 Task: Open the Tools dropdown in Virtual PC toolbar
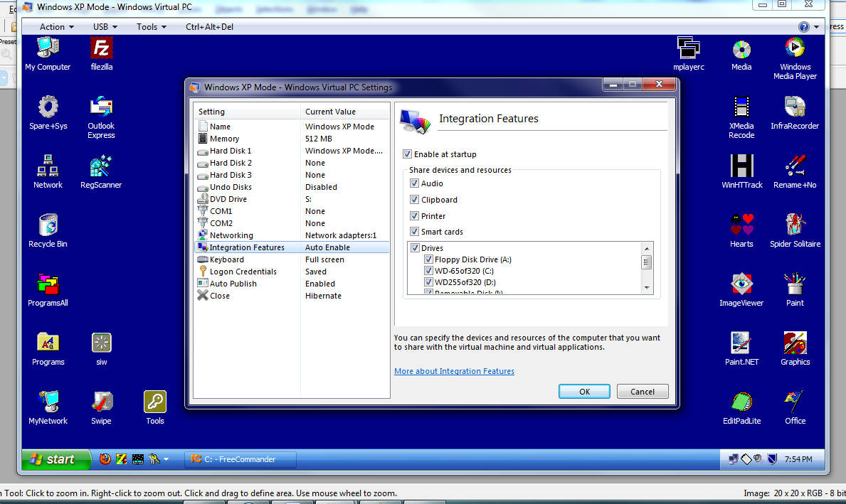(x=151, y=27)
